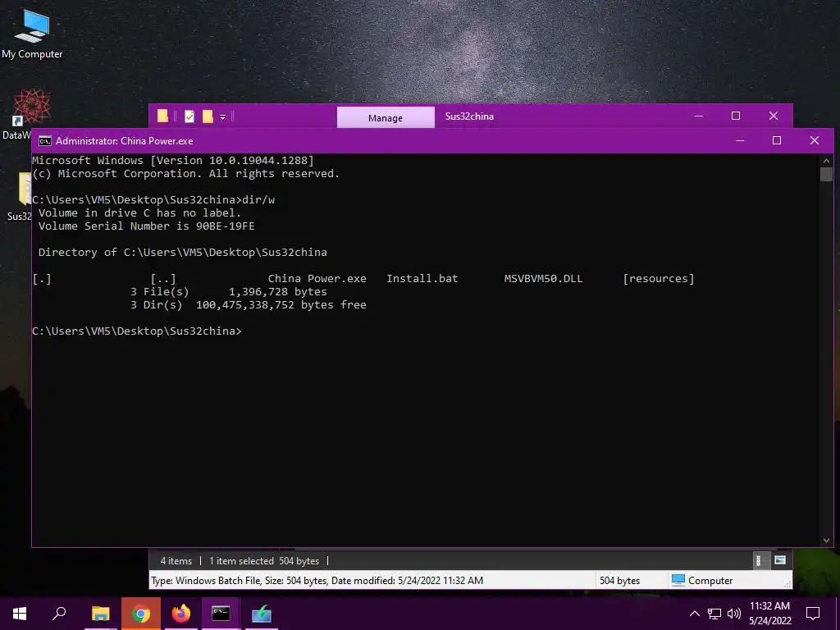Close the Command Prompt window
Screen dimensions: 840x630
pyautogui.click(x=815, y=140)
